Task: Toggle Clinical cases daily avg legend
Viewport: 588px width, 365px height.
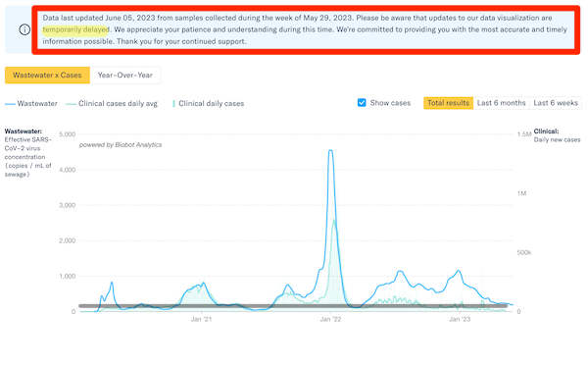Action: coord(112,104)
